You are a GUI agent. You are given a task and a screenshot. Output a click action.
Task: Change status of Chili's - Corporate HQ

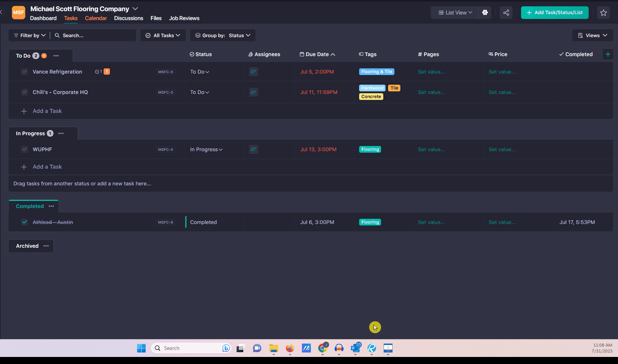pyautogui.click(x=200, y=92)
